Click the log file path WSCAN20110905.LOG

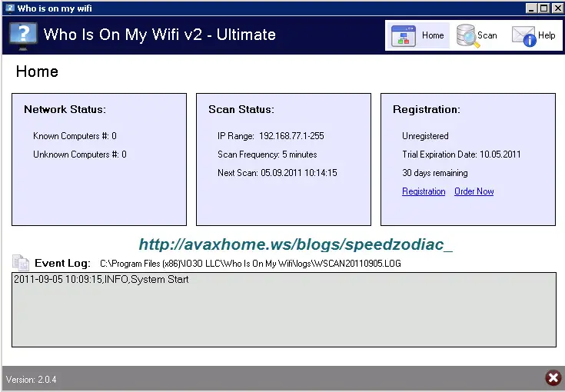pos(251,264)
